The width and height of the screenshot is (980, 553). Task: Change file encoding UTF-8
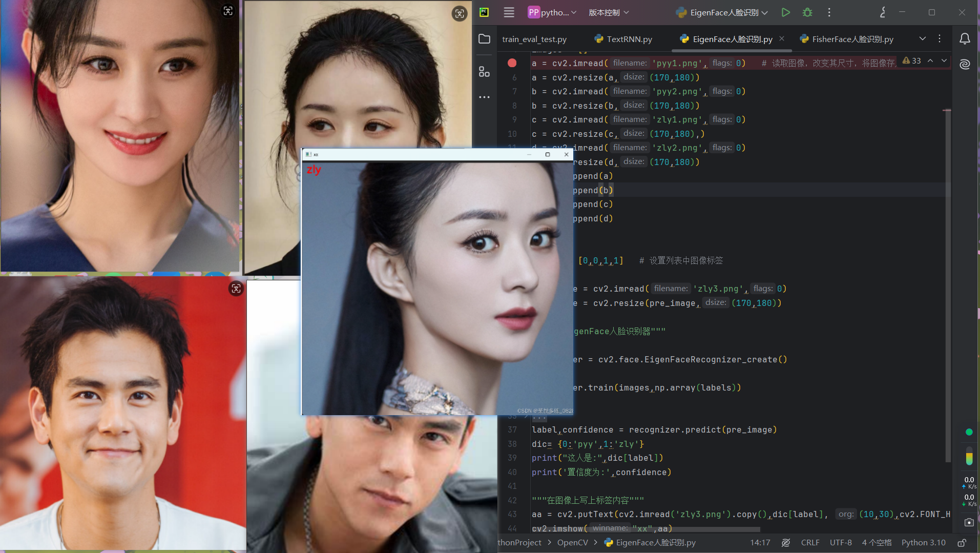coord(841,542)
